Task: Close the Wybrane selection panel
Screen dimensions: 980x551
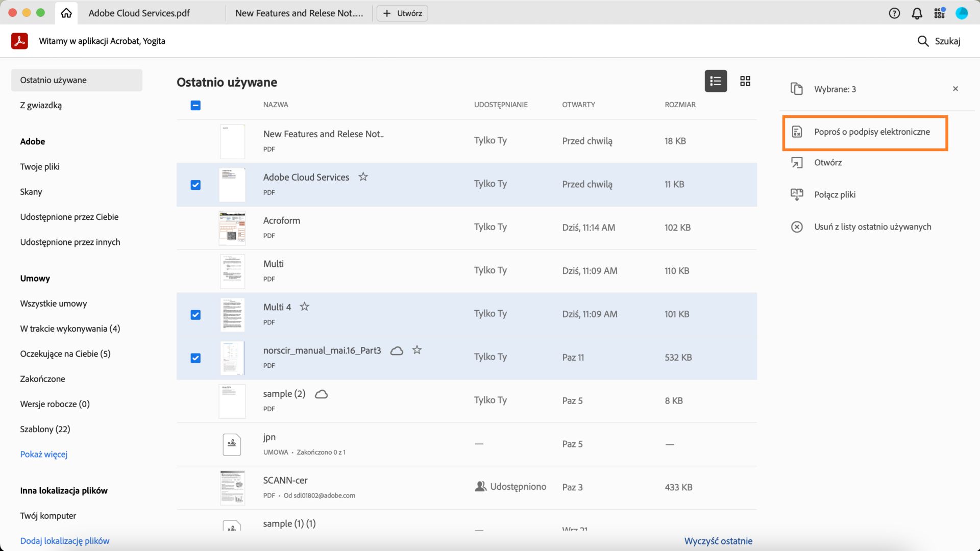Action: tap(955, 89)
